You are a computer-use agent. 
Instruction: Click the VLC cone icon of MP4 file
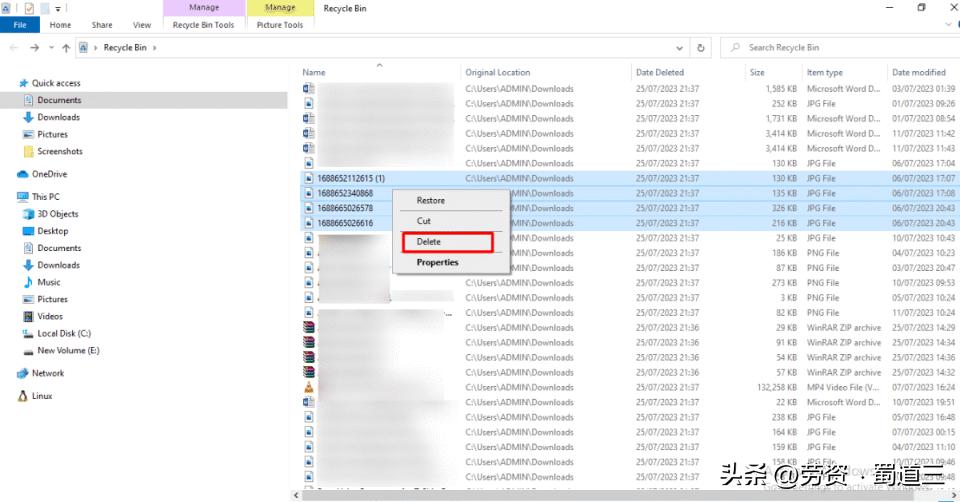pyautogui.click(x=309, y=388)
